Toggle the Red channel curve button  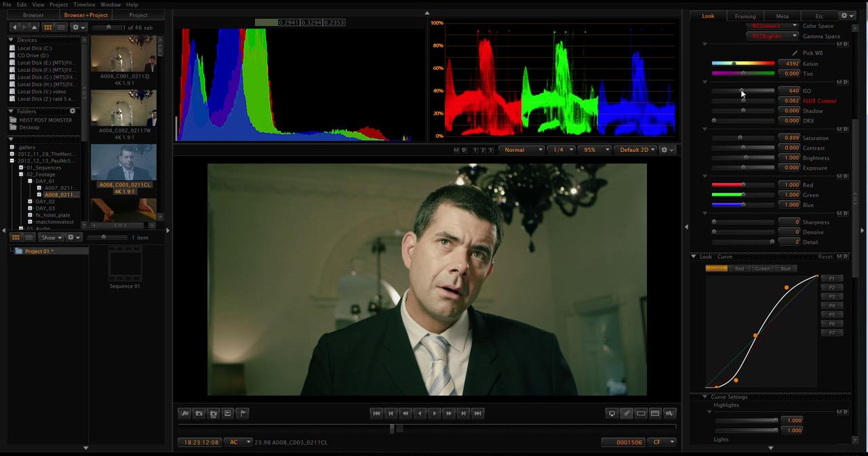coord(739,269)
